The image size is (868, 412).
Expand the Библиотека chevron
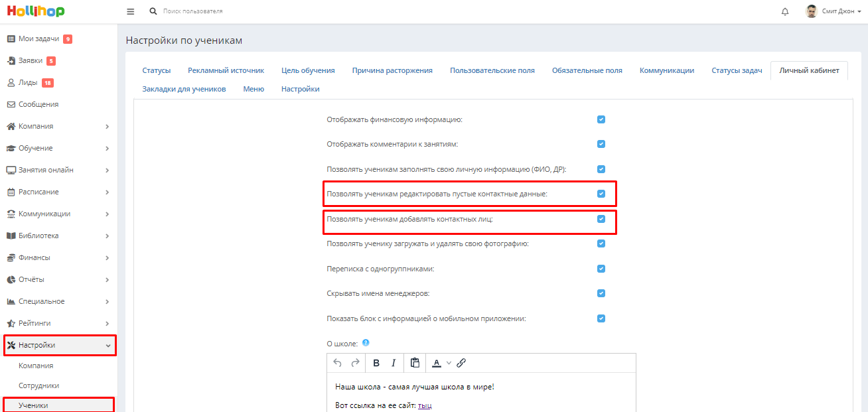pos(108,236)
